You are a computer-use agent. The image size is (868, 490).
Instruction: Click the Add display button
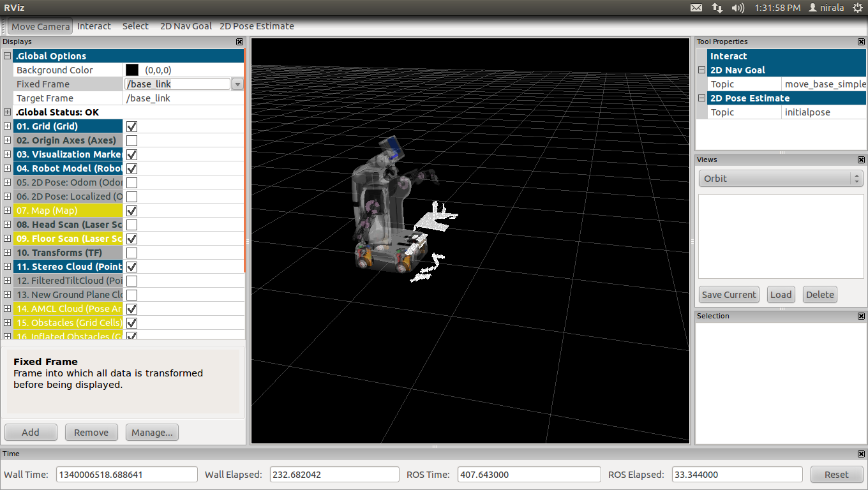31,433
